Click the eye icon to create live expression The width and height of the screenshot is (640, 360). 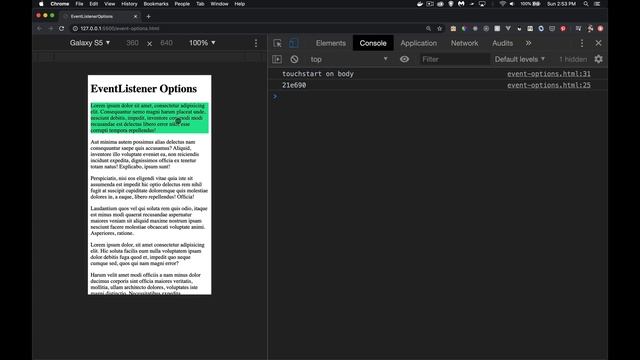coord(404,59)
